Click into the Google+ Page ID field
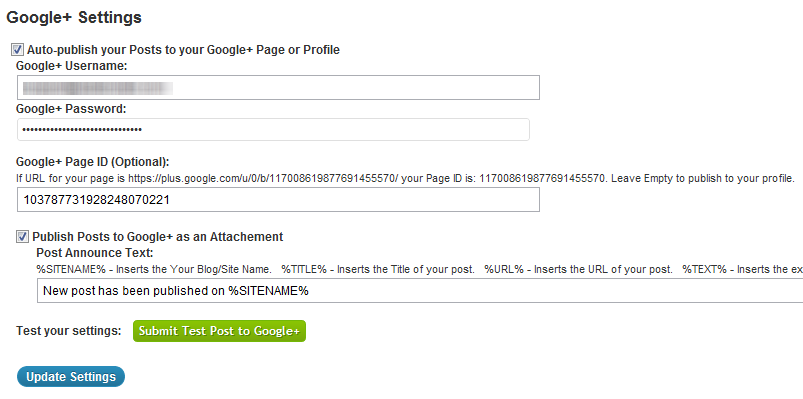The width and height of the screenshot is (803, 399). 278,199
